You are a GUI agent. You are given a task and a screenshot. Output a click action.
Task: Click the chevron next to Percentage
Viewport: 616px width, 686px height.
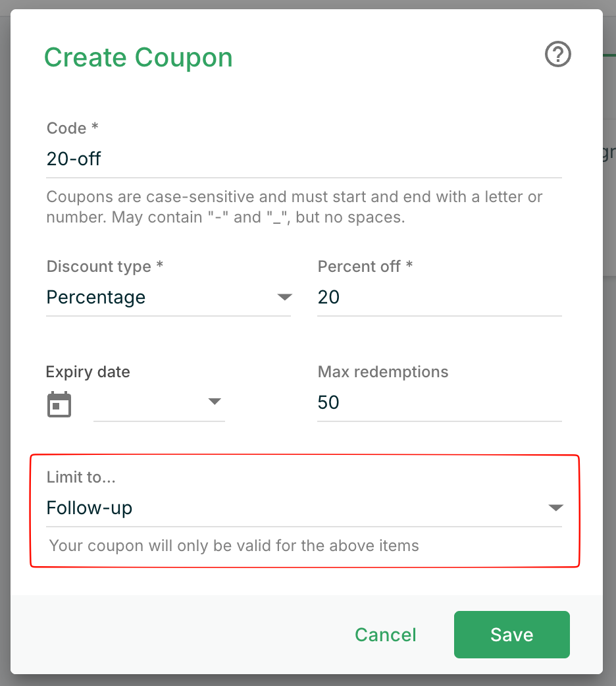284,297
